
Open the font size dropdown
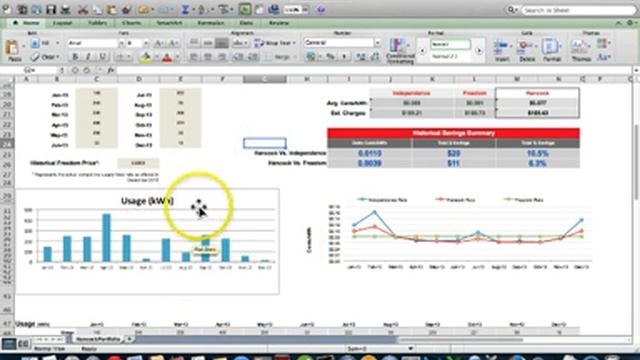[x=146, y=43]
